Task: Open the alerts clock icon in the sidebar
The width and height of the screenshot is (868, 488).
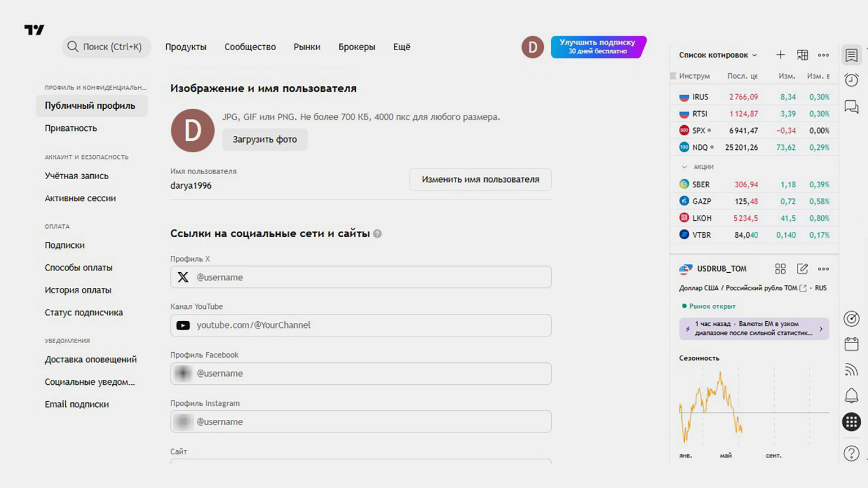Action: [x=851, y=80]
